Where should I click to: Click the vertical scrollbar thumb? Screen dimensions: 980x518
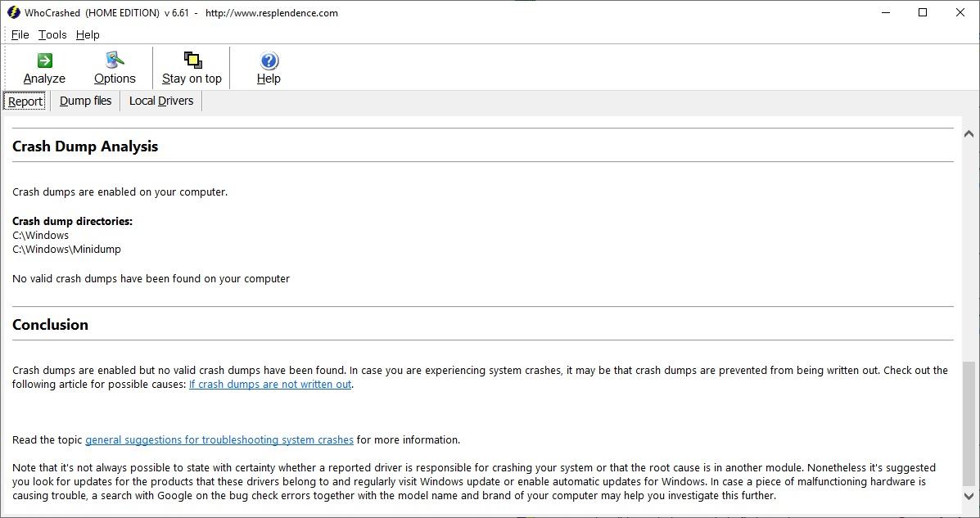tap(969, 423)
